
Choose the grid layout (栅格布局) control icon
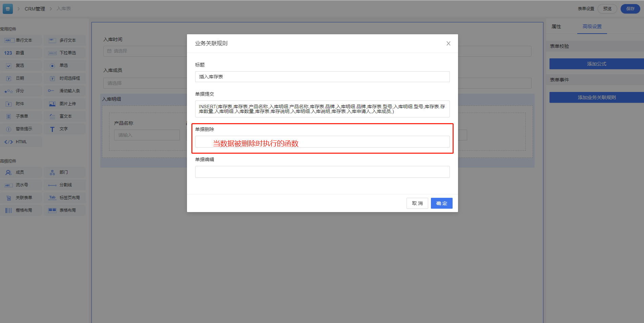pyautogui.click(x=9, y=210)
